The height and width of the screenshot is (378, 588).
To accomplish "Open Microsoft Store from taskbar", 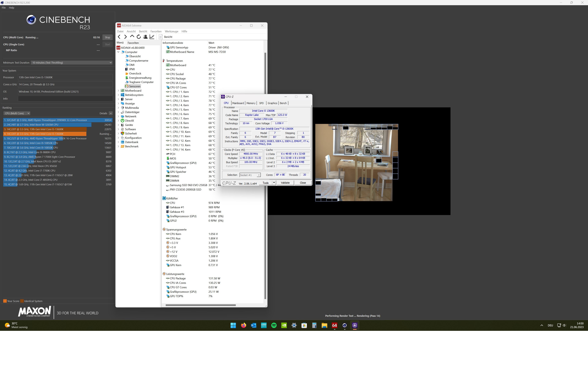I will [x=304, y=325].
